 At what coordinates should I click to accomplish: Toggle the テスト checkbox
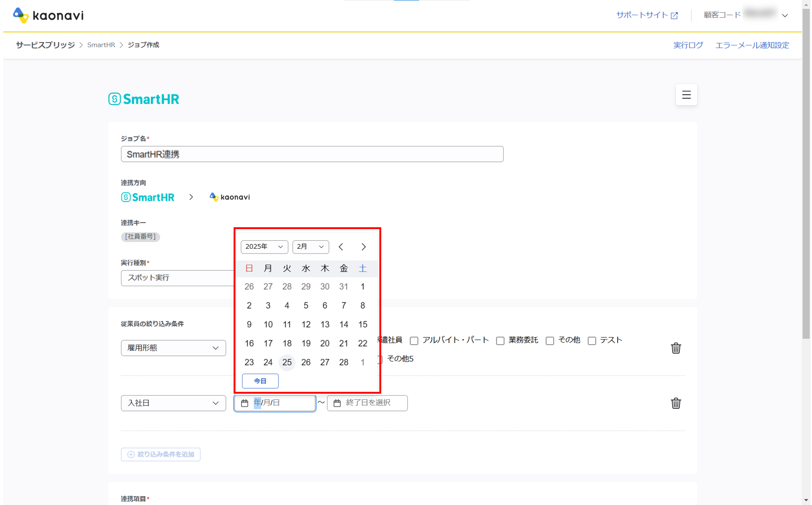coord(592,341)
